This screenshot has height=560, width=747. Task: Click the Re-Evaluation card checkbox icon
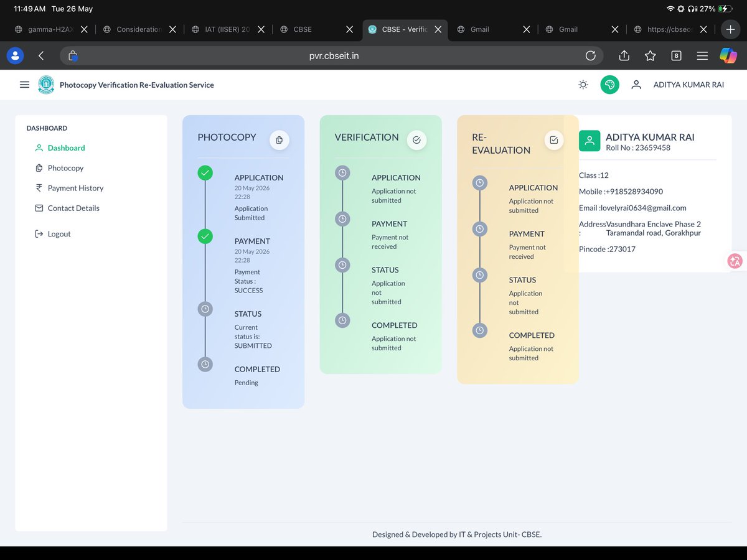[x=554, y=140]
